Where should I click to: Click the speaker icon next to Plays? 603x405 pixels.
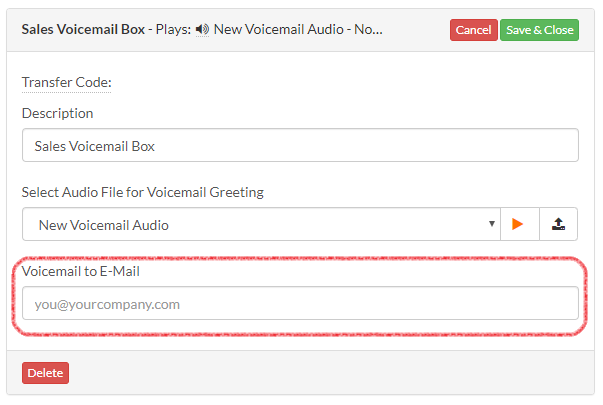click(x=202, y=29)
